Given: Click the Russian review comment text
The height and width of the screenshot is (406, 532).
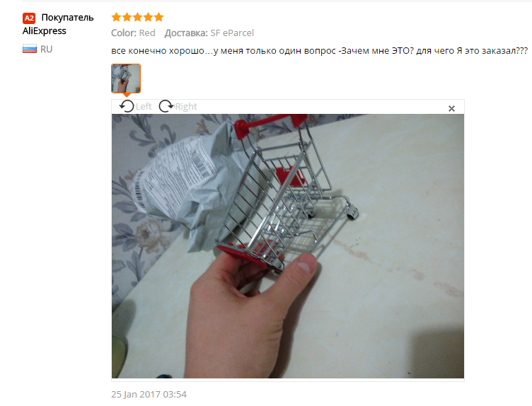Looking at the screenshot, I should click(x=319, y=51).
